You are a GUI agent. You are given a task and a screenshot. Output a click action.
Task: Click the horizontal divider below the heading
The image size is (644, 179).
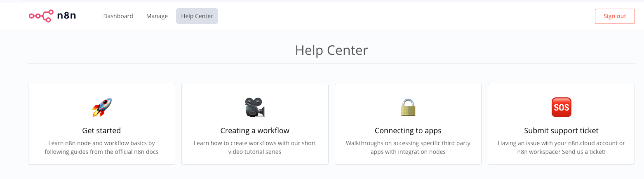point(331,64)
